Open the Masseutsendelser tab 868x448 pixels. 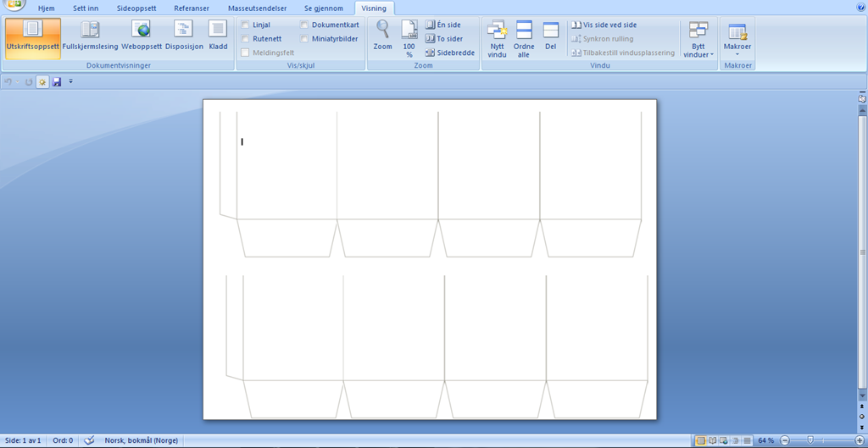pyautogui.click(x=258, y=8)
